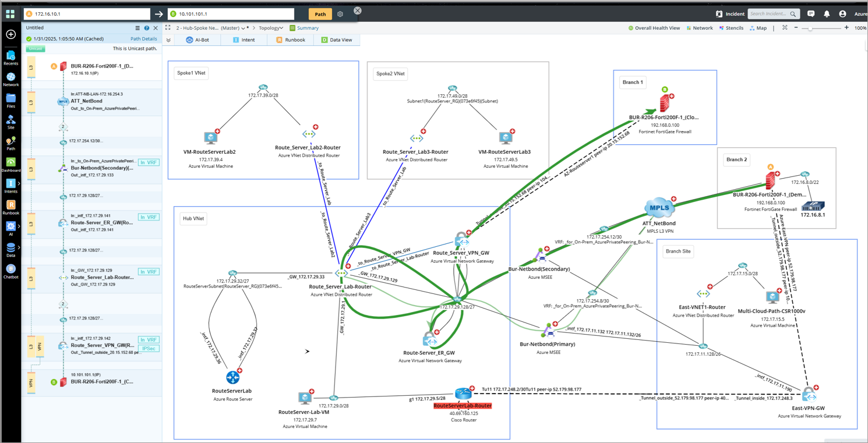Select the RouteServerLab Azure Route Server node
This screenshot has width=868, height=443.
(x=233, y=377)
